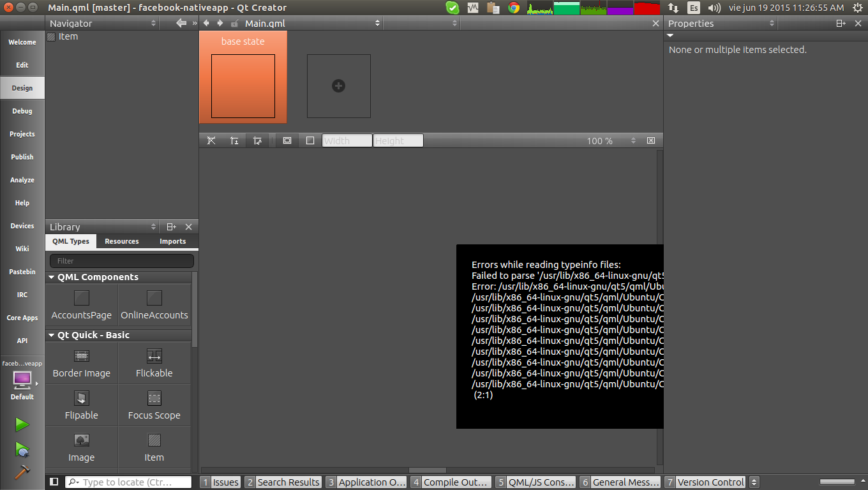Click the green Run button
868x490 pixels.
(x=22, y=424)
